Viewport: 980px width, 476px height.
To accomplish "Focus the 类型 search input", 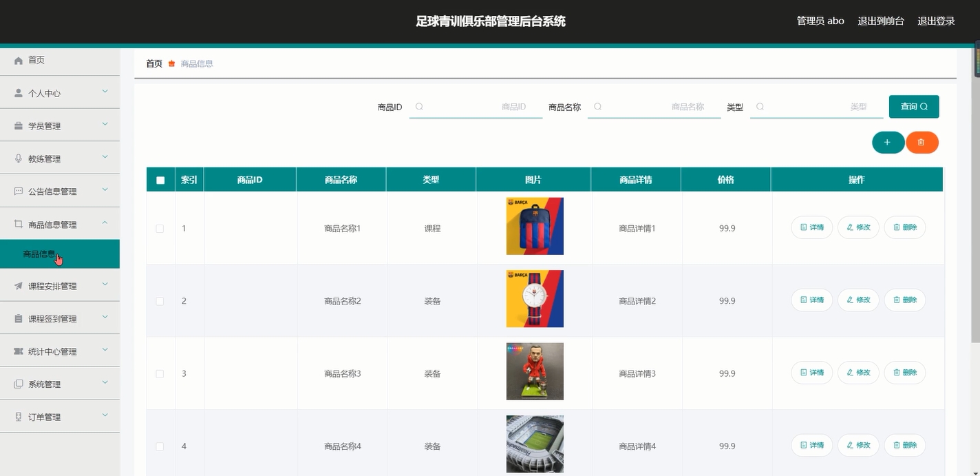I will click(817, 107).
